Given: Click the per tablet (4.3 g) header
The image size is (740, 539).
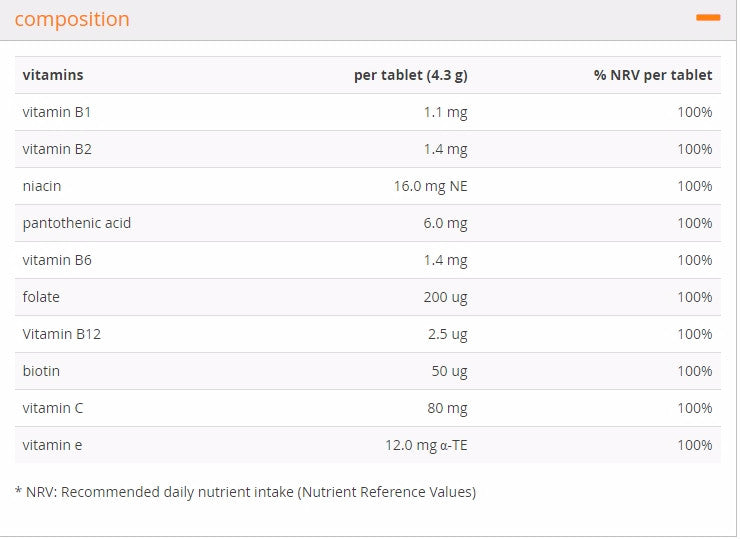Looking at the screenshot, I should pyautogui.click(x=411, y=76).
